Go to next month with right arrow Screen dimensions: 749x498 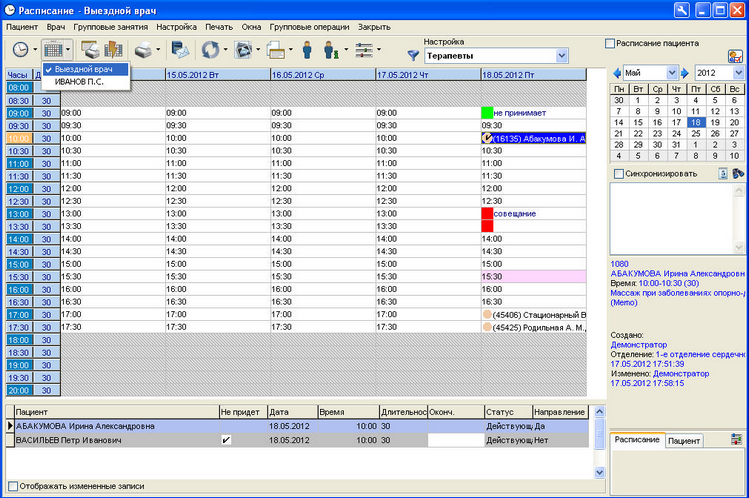coord(685,73)
